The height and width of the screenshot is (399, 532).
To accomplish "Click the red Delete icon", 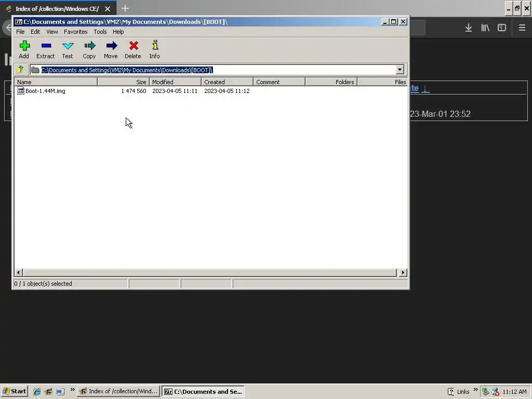I will point(133,49).
